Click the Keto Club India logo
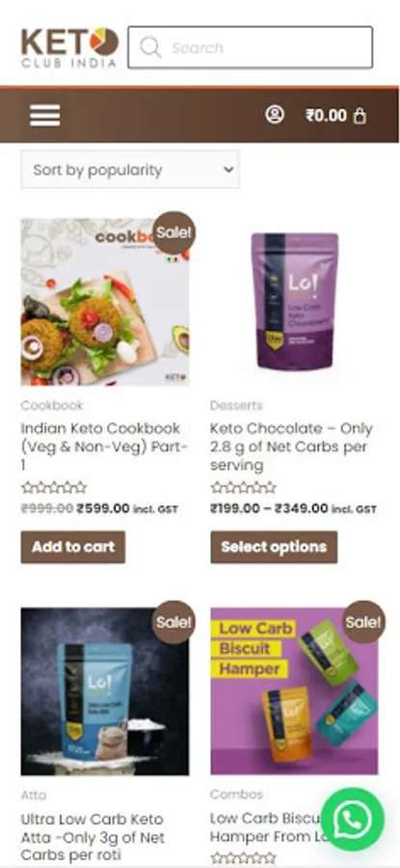 coord(69,47)
